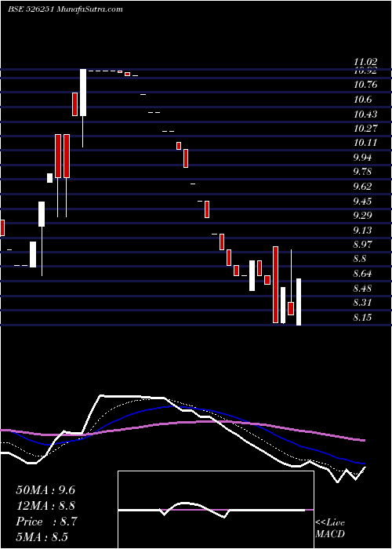Click the 8.97 price axis label
Viewport: 392px width, 549px height.
(362, 245)
